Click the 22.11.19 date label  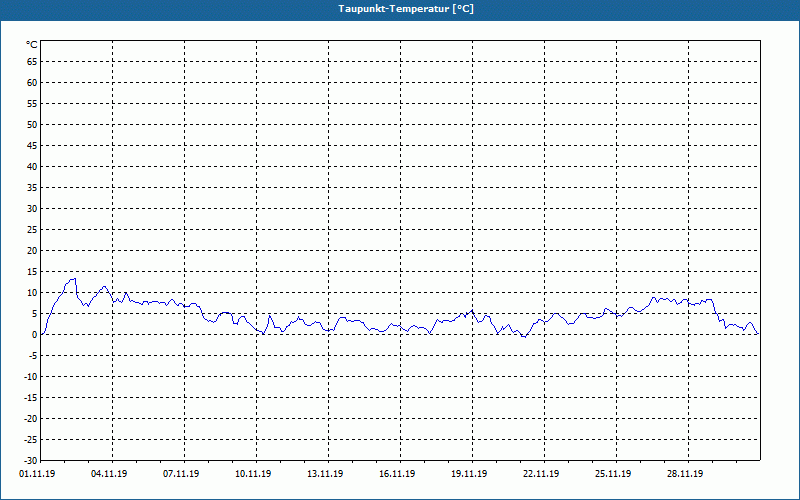click(541, 474)
